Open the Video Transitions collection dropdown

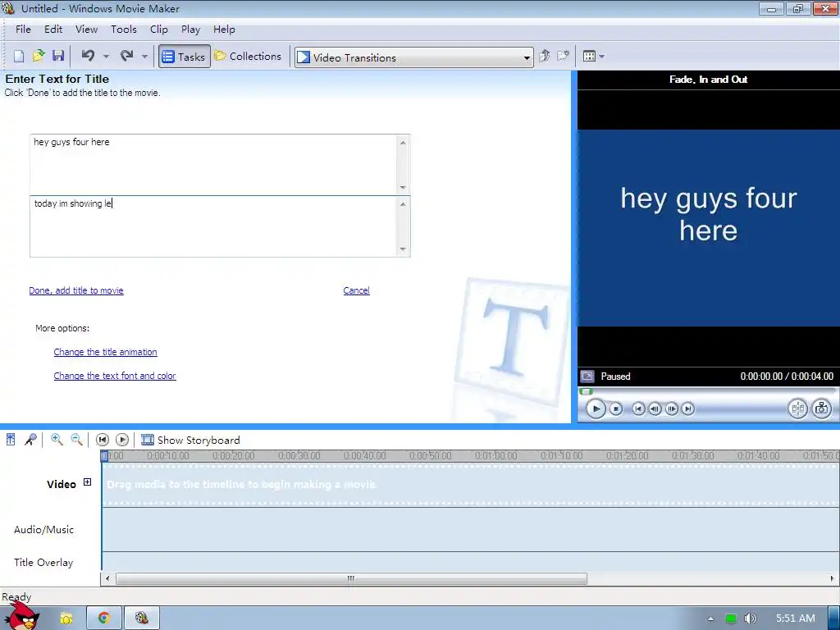[x=413, y=57]
